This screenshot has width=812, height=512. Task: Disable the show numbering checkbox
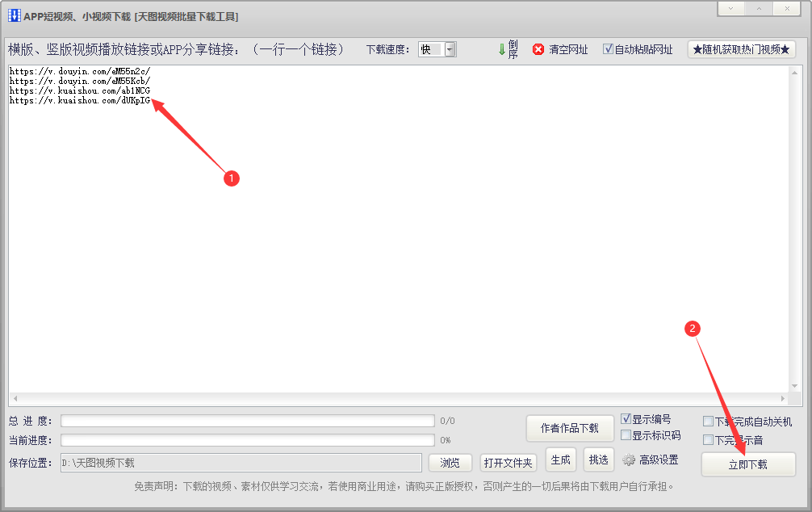(x=626, y=418)
